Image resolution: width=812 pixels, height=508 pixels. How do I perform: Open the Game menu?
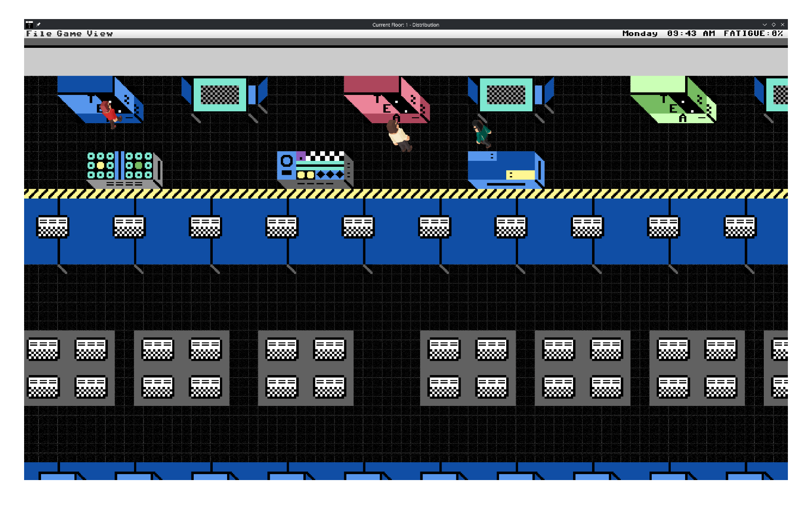pyautogui.click(x=69, y=33)
